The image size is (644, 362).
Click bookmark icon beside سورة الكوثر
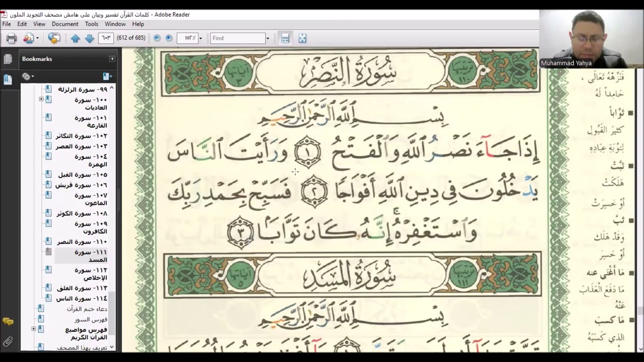click(x=48, y=214)
